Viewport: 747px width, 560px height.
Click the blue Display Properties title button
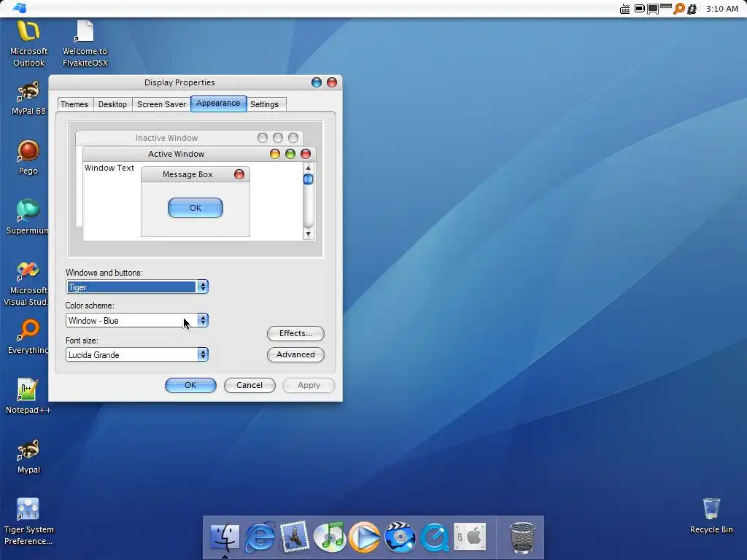pos(317,82)
